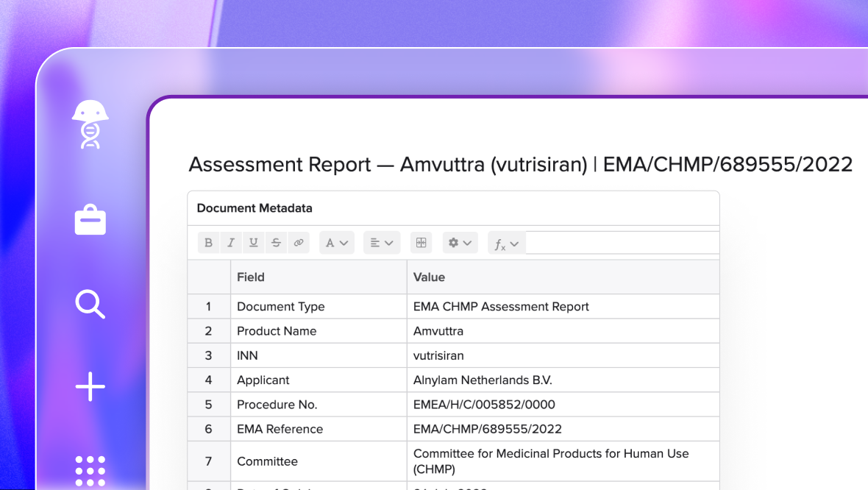The height and width of the screenshot is (490, 868).
Task: Open the text color dropdown
Action: pos(336,242)
